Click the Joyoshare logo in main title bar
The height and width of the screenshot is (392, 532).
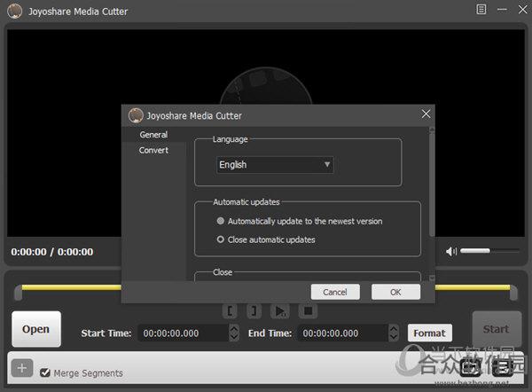pyautogui.click(x=14, y=11)
